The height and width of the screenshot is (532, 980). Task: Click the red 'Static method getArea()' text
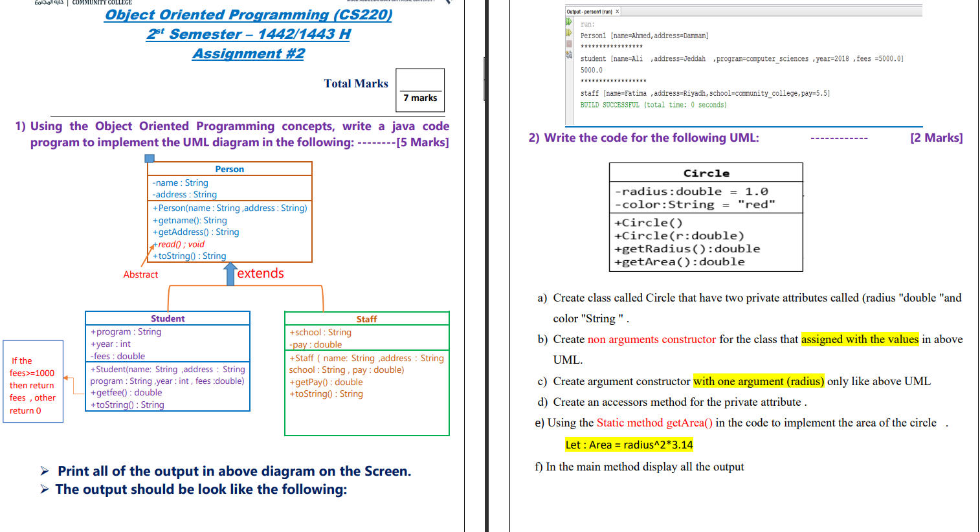coord(654,423)
